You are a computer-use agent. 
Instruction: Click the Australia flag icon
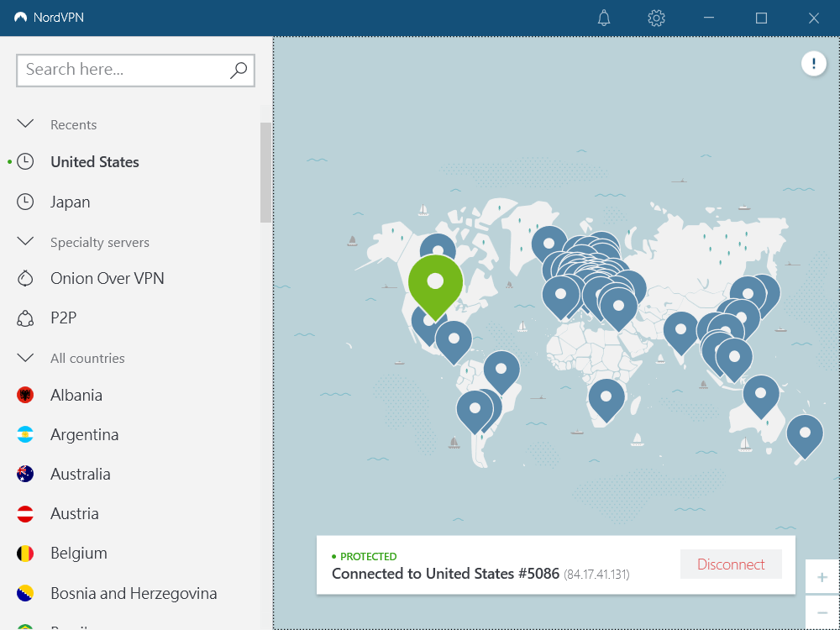pos(25,474)
